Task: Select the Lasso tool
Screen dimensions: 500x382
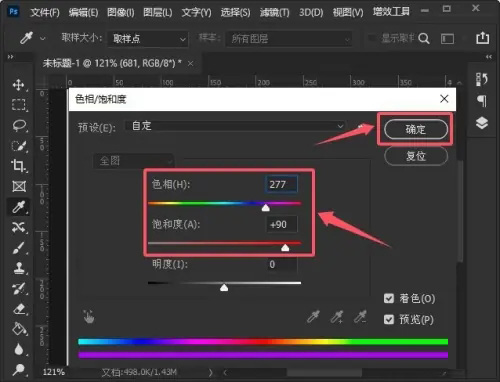Action: pos(19,125)
